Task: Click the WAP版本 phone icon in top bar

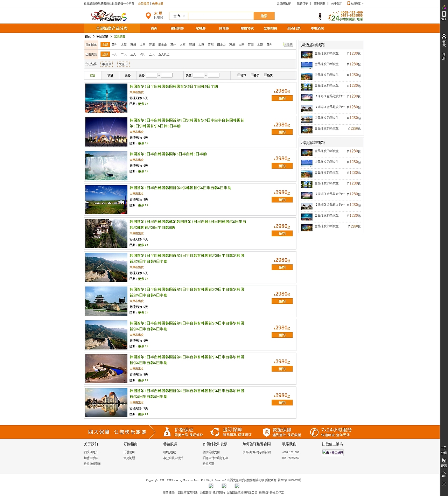Action: click(x=348, y=4)
